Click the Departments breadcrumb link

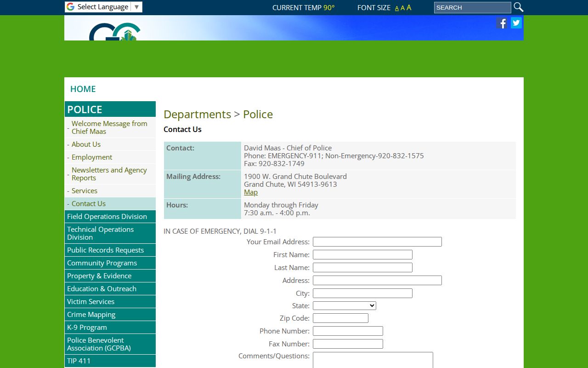[198, 115]
